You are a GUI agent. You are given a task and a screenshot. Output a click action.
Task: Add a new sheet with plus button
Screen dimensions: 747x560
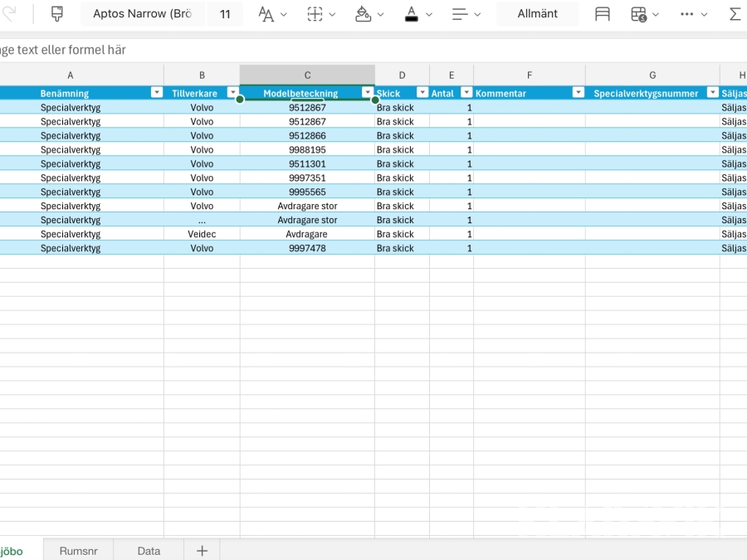click(x=202, y=551)
